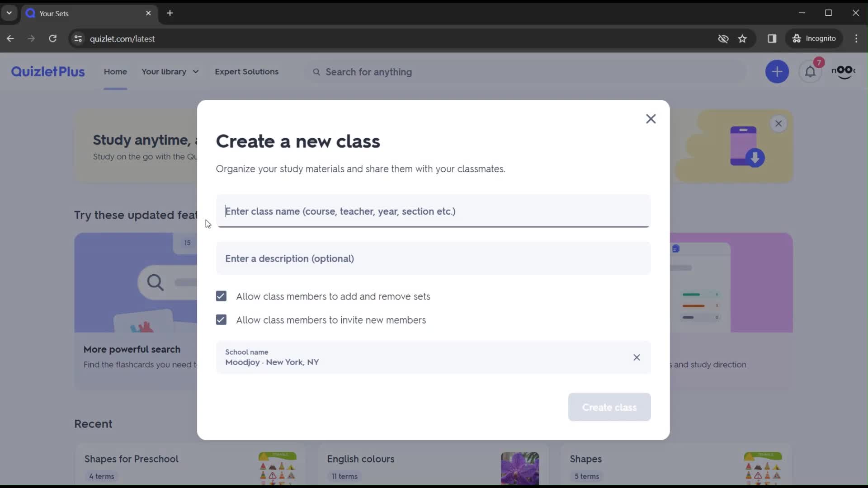The image size is (868, 488).
Task: Click the browser favorites star icon
Action: tap(743, 39)
